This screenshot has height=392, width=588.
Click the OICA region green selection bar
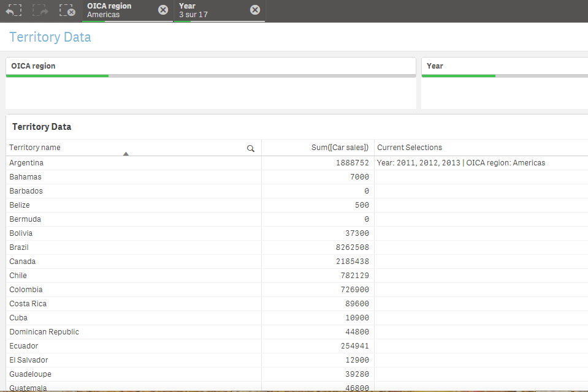[x=57, y=76]
